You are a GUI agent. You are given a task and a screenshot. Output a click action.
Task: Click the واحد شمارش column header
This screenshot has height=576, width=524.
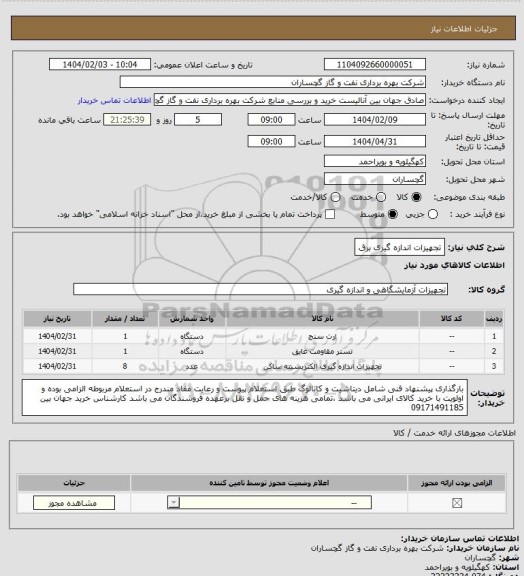(x=192, y=319)
